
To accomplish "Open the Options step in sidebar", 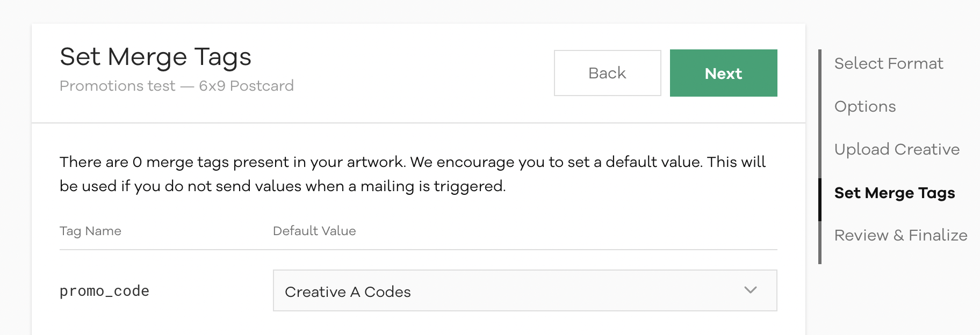I will click(865, 106).
